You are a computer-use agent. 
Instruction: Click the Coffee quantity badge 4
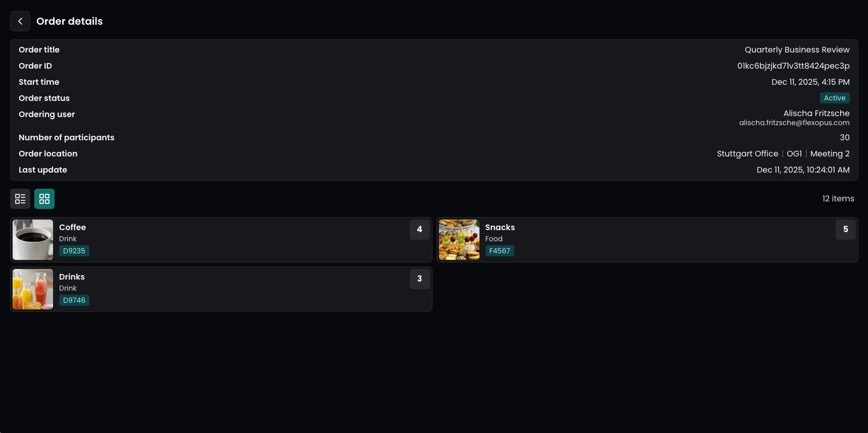[419, 229]
